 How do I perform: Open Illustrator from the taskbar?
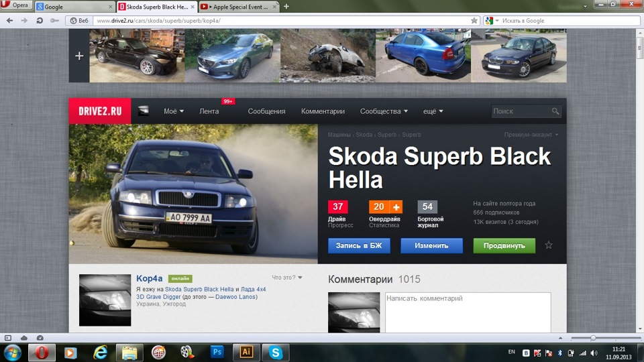246,352
